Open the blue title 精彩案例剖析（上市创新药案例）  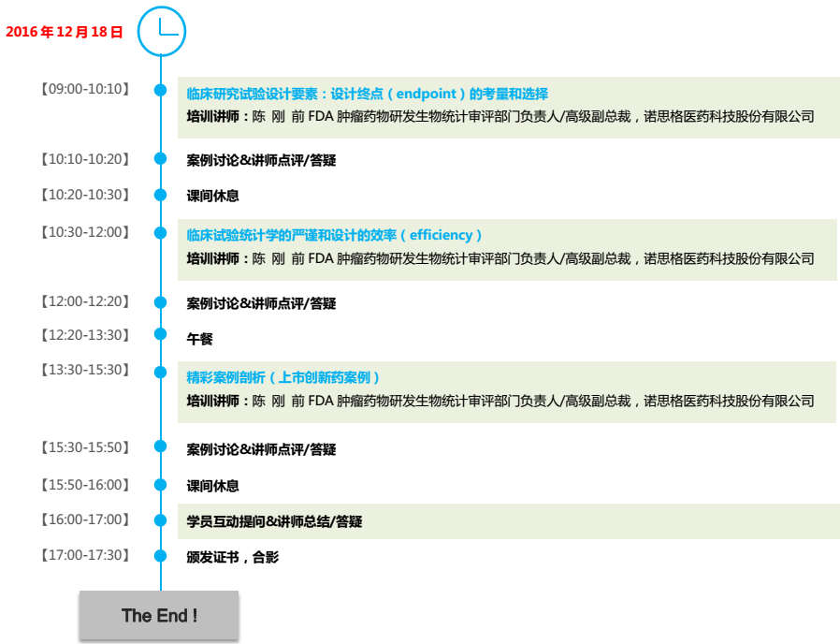282,377
